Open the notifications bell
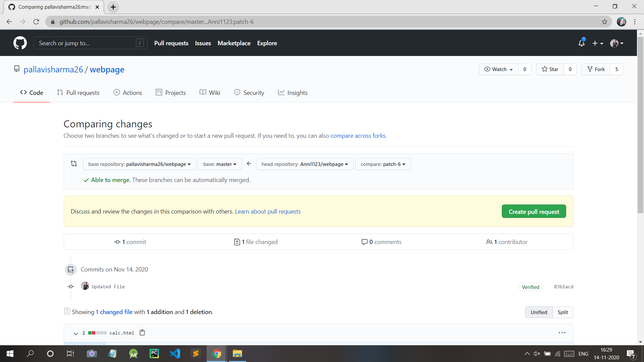The width and height of the screenshot is (644, 362). point(582,43)
